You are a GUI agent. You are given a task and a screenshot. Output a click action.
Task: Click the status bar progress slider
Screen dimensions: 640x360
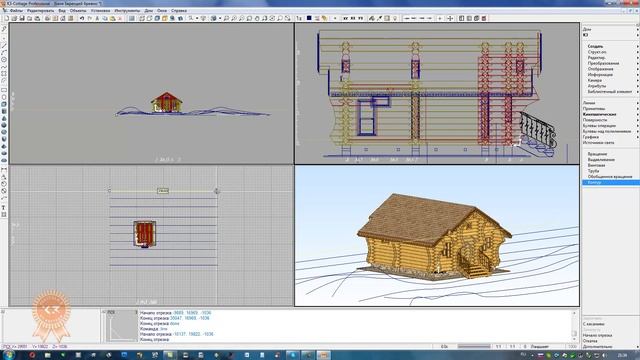click(473, 346)
